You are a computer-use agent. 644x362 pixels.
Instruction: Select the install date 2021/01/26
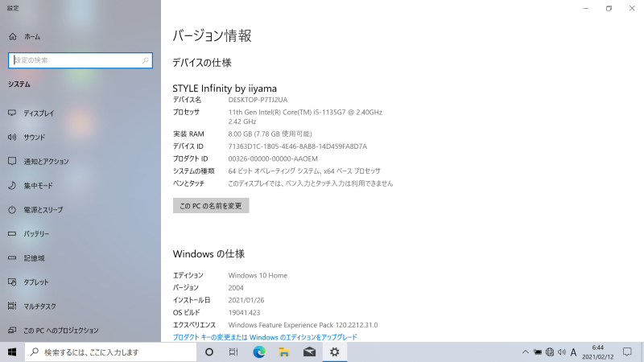click(246, 300)
